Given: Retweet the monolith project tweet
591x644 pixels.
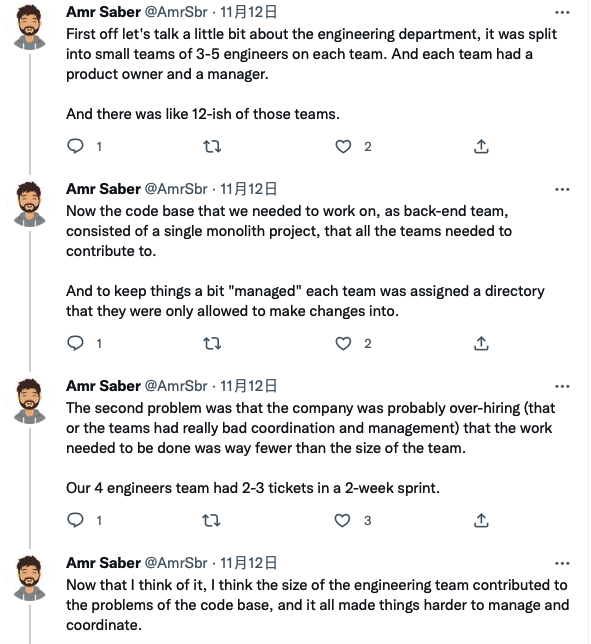Looking at the screenshot, I should (x=212, y=343).
